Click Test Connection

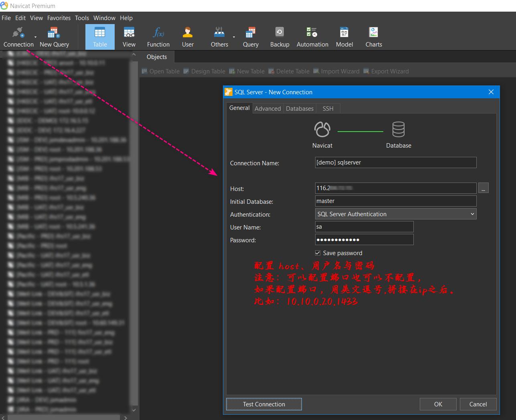point(263,404)
